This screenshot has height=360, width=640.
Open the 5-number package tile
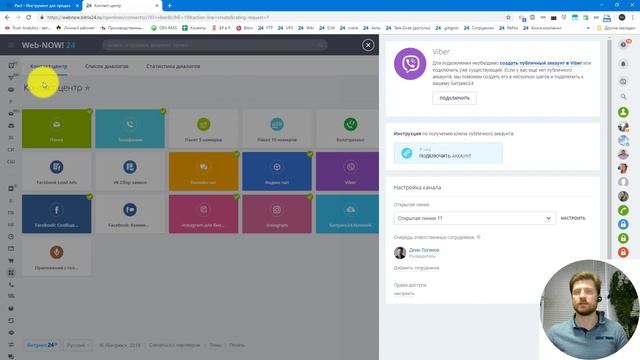[x=204, y=129]
